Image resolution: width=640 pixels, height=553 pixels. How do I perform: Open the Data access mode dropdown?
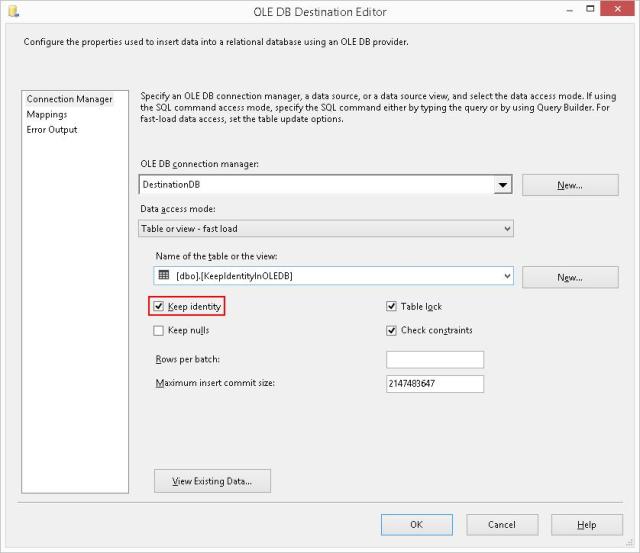click(507, 229)
